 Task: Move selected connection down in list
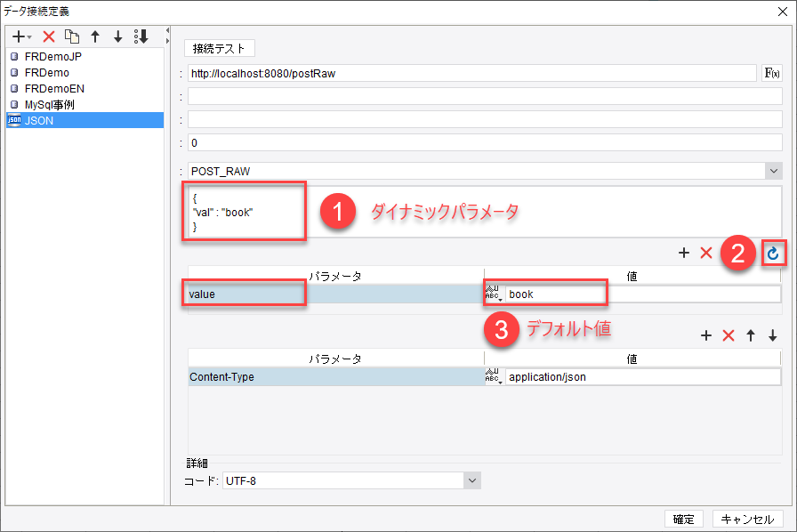[118, 36]
